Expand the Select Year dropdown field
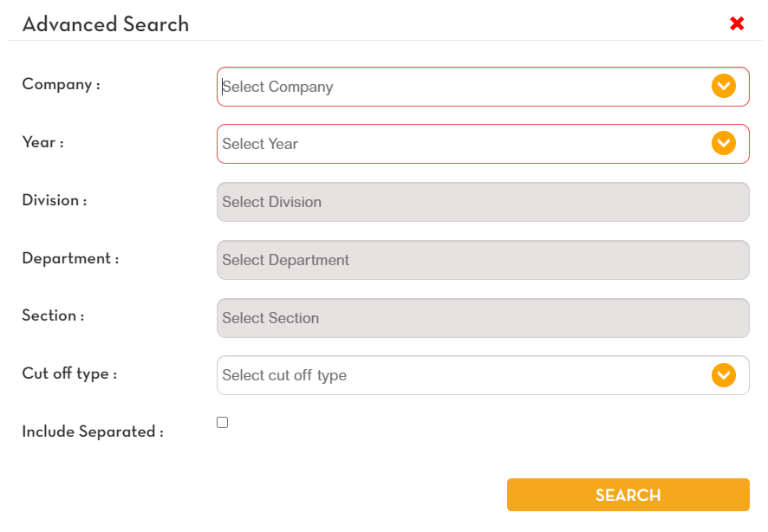Image resolution: width=768 pixels, height=532 pixels. coord(459,144)
